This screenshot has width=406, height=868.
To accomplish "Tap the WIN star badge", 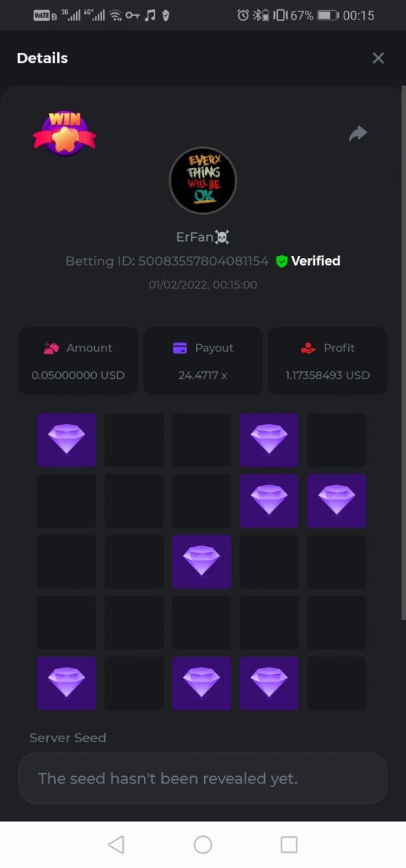I will [64, 132].
